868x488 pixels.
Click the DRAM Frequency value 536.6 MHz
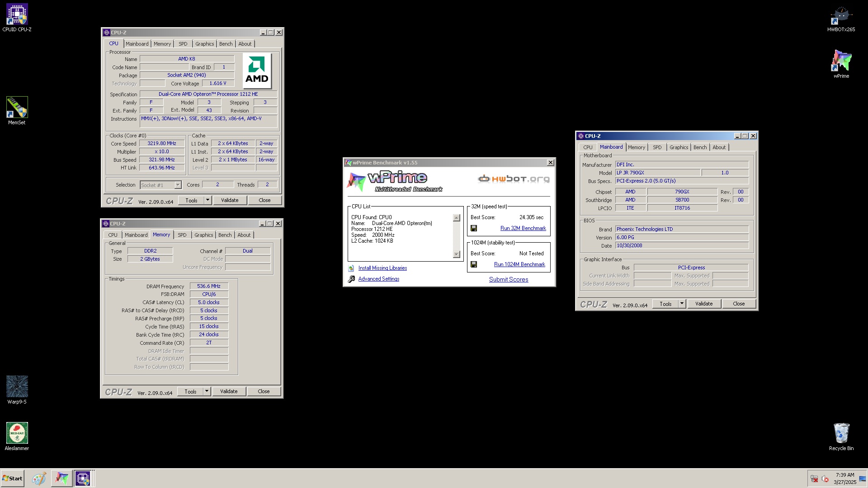pyautogui.click(x=209, y=286)
